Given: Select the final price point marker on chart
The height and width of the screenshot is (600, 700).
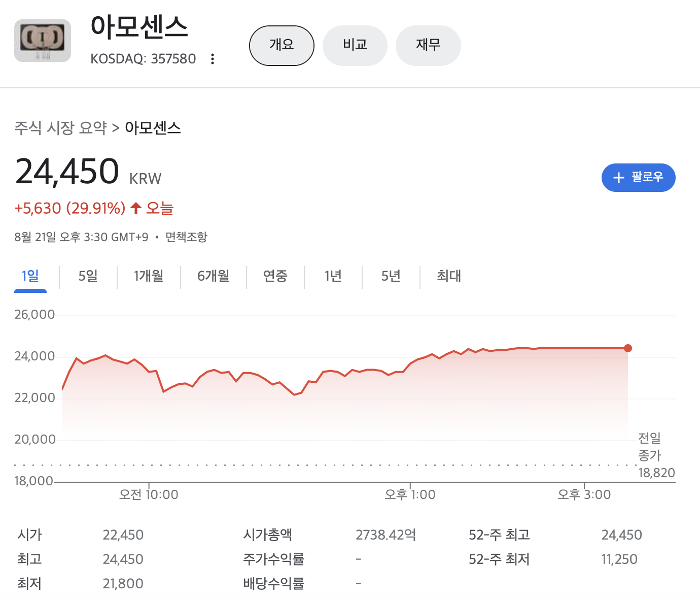Looking at the screenshot, I should [x=628, y=348].
